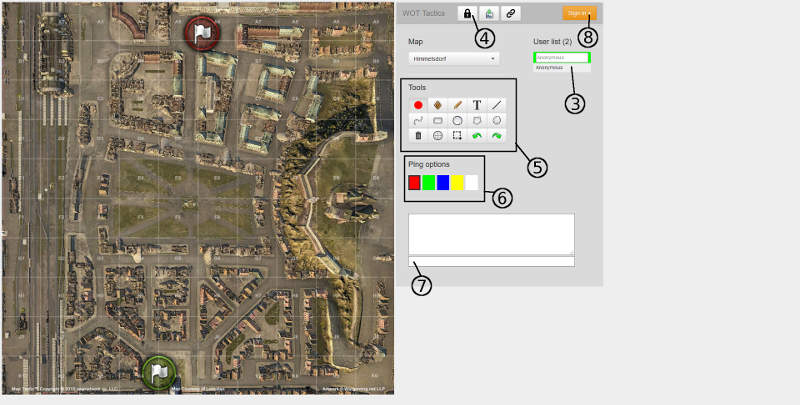Click the trash can delete tool

(418, 135)
